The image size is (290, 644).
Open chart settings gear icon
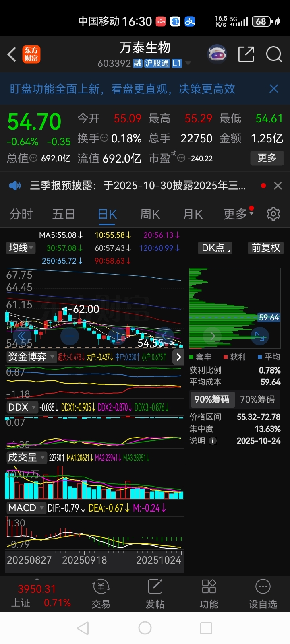[273, 214]
